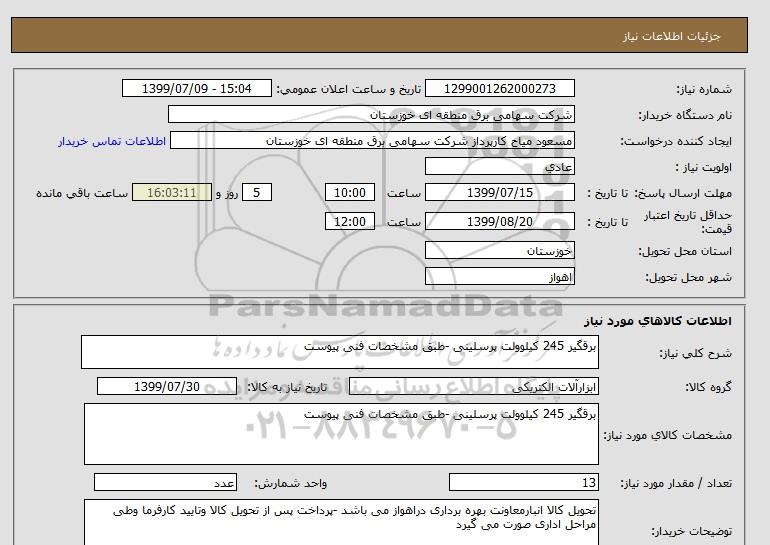This screenshot has height=545, width=770.
Task: Click the buyer organization name field
Action: click(x=371, y=114)
